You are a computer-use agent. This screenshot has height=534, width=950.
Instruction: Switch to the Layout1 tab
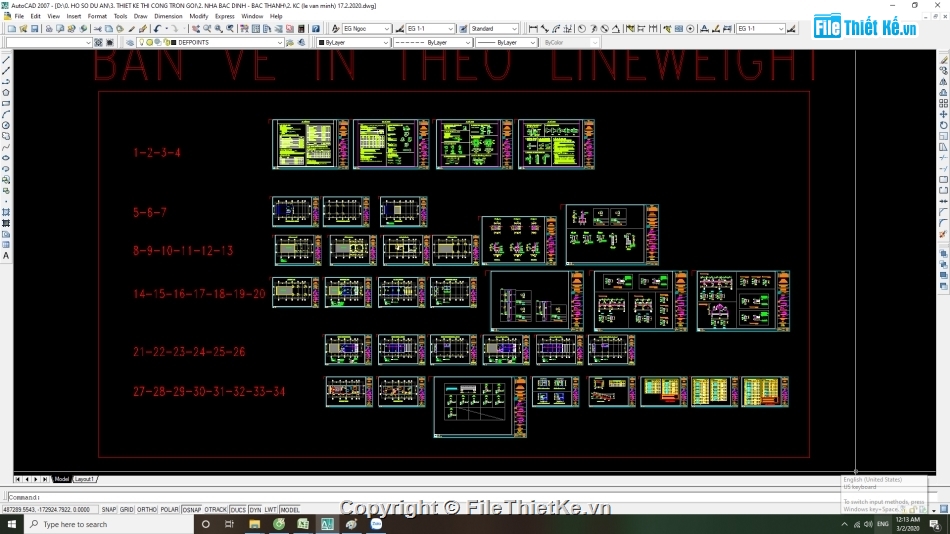click(x=84, y=479)
